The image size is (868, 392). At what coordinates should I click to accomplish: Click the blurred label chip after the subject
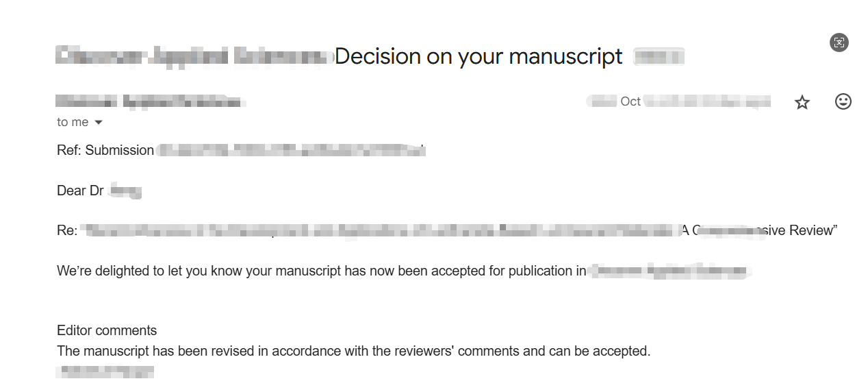point(659,56)
